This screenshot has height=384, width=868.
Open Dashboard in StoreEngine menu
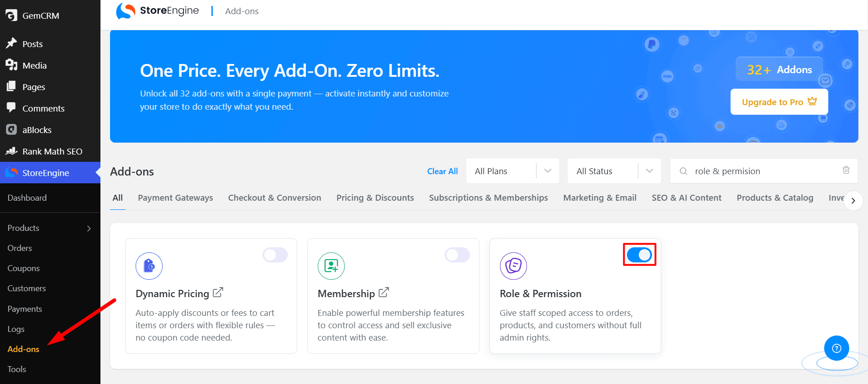(x=27, y=197)
